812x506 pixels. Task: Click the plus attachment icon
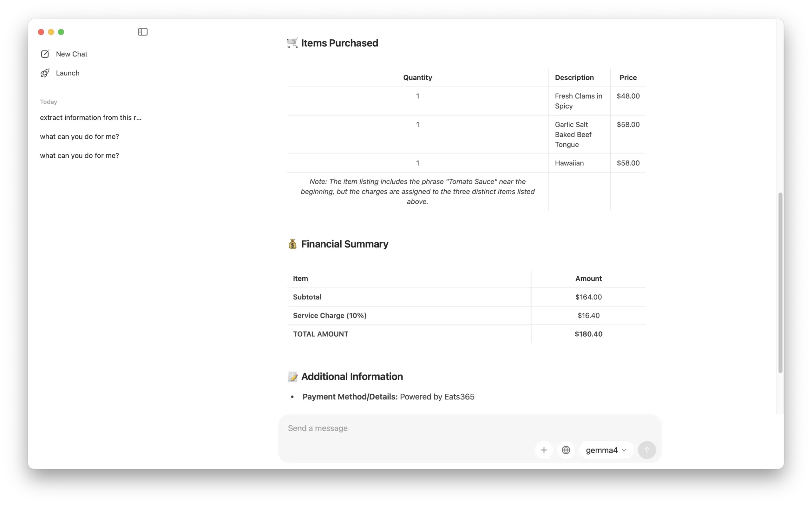[x=544, y=450]
